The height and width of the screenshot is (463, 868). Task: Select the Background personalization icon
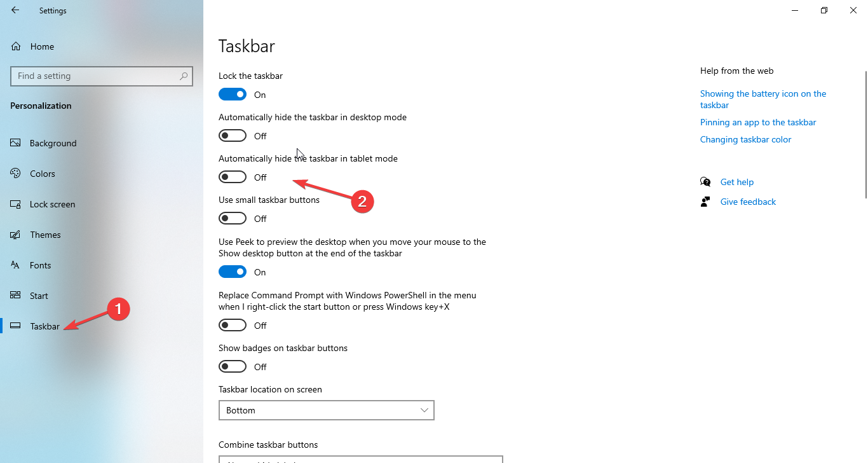click(16, 142)
